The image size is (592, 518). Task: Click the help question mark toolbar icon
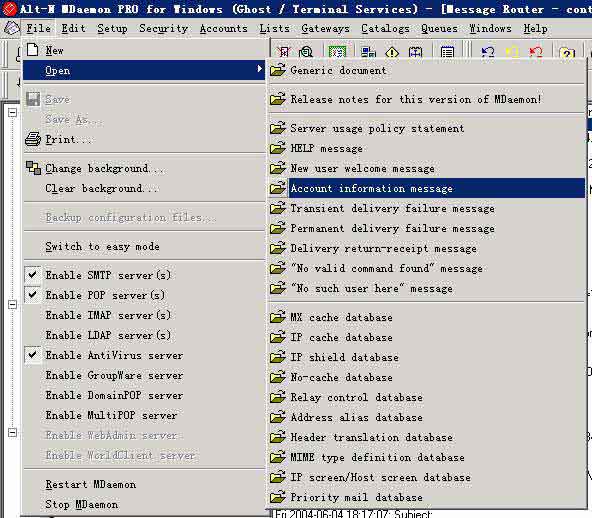click(x=567, y=52)
